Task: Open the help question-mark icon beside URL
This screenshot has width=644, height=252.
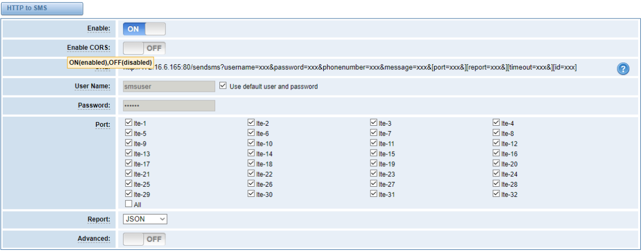Action: 623,69
